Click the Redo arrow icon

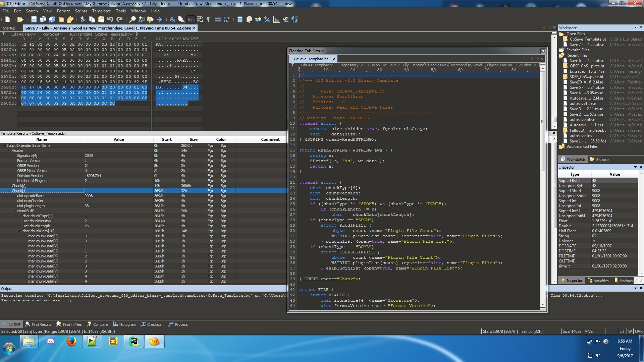119,19
